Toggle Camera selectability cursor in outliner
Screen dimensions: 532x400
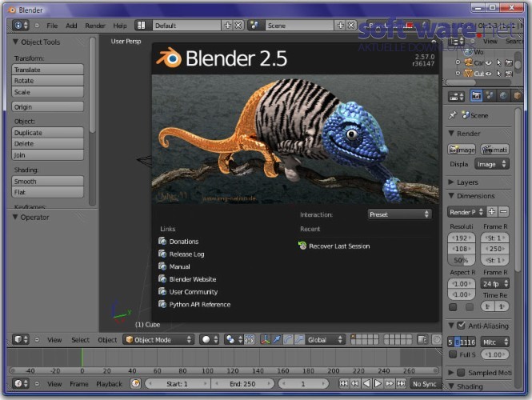(498, 62)
